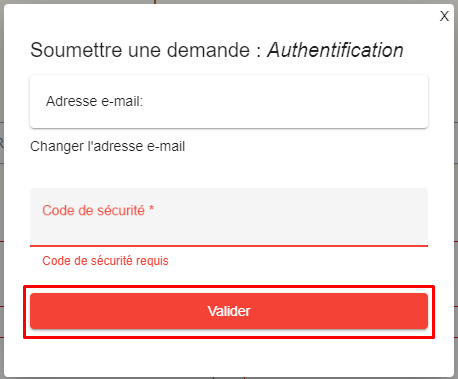Click the dimmed background strip above the dialog

229,2
